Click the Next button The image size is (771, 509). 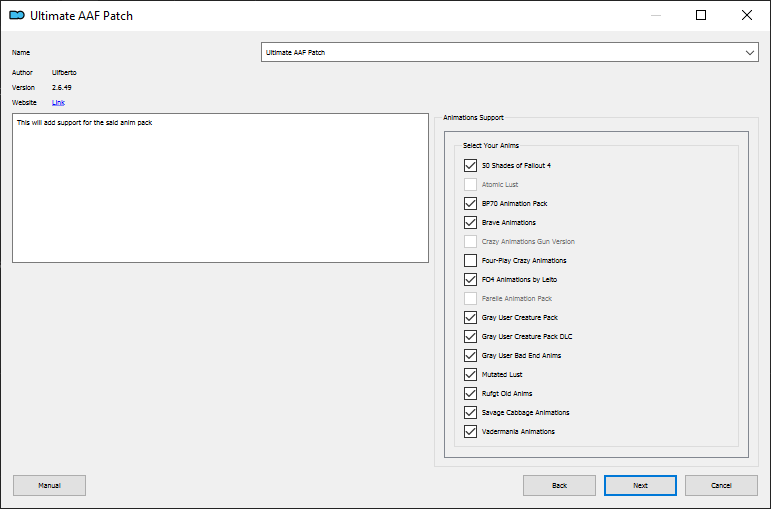pyautogui.click(x=640, y=485)
